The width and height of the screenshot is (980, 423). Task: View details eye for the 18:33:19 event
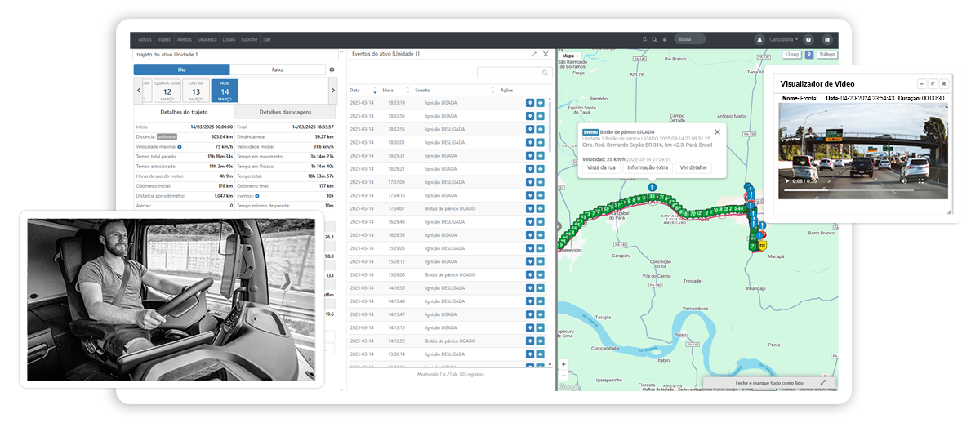click(541, 103)
